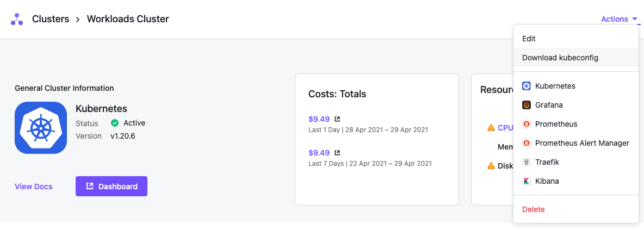644x230 pixels.
Task: Open the $9.49 Last 7 Days cost link
Action: pyautogui.click(x=319, y=153)
